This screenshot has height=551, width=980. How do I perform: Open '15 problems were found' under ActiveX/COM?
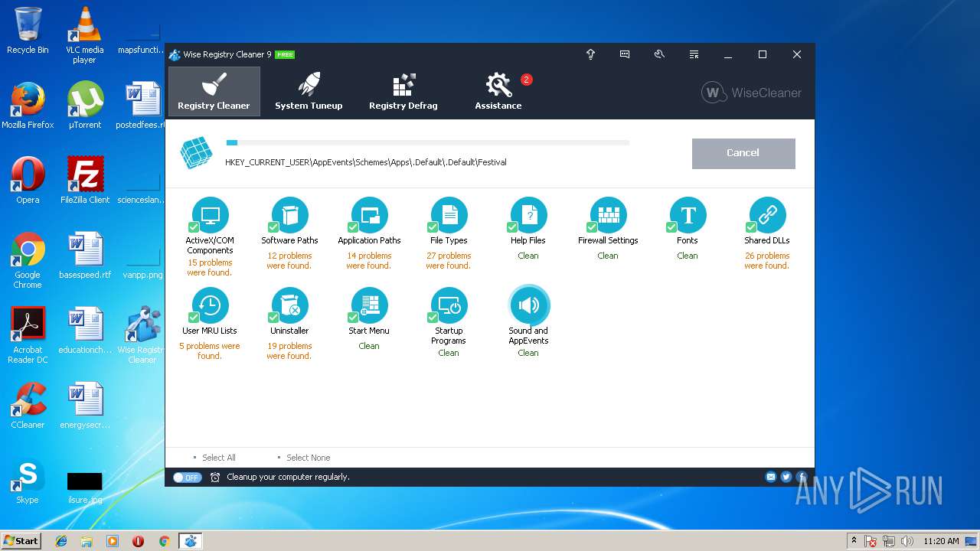tap(210, 267)
